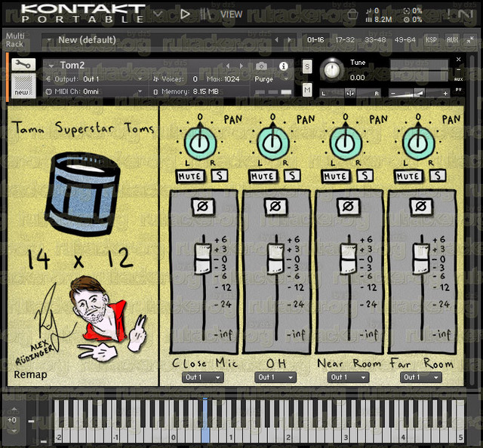
Task: Open Close Mic output Out 1 dropdown
Action: coord(203,377)
